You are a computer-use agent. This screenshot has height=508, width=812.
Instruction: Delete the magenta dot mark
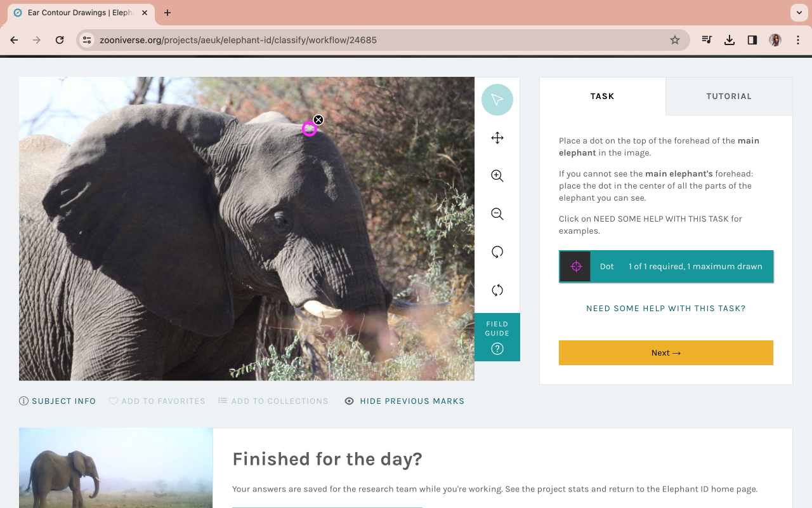point(318,120)
